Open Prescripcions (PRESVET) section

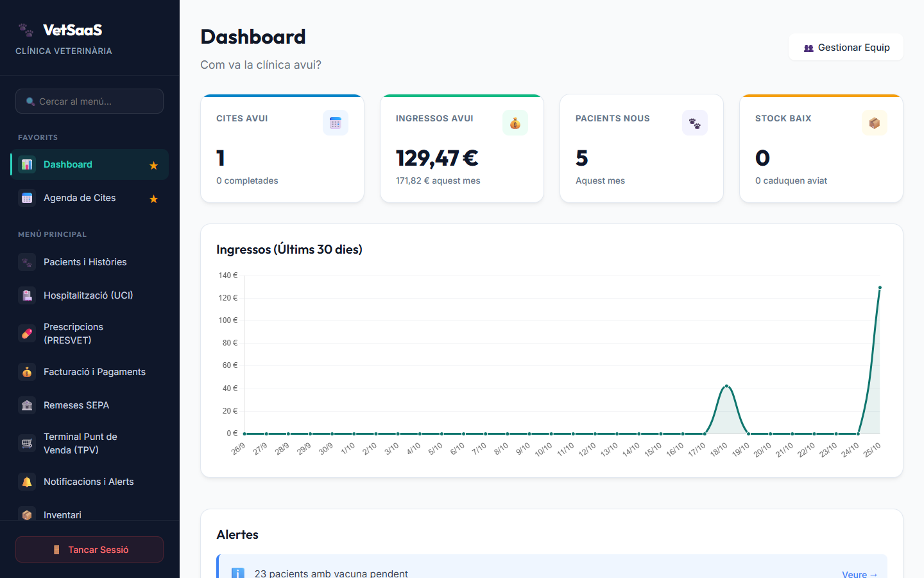click(x=90, y=333)
